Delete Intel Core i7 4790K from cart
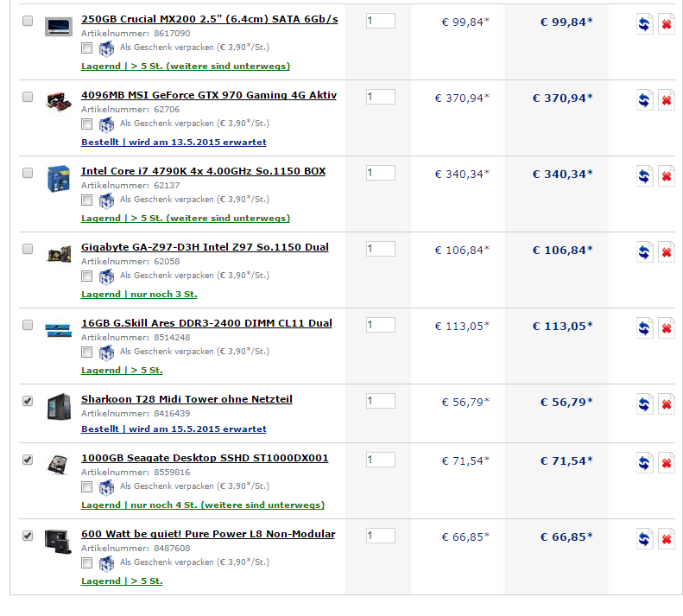This screenshot has height=616, width=683. pos(667,176)
